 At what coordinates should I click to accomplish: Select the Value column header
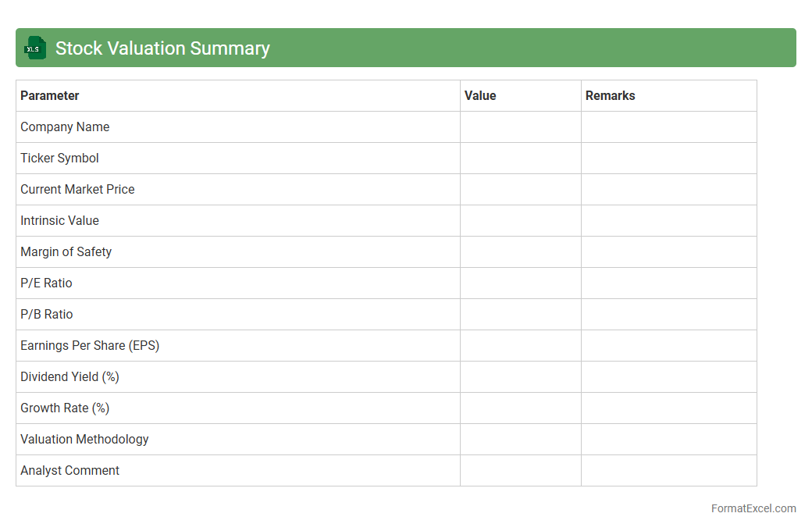click(480, 96)
